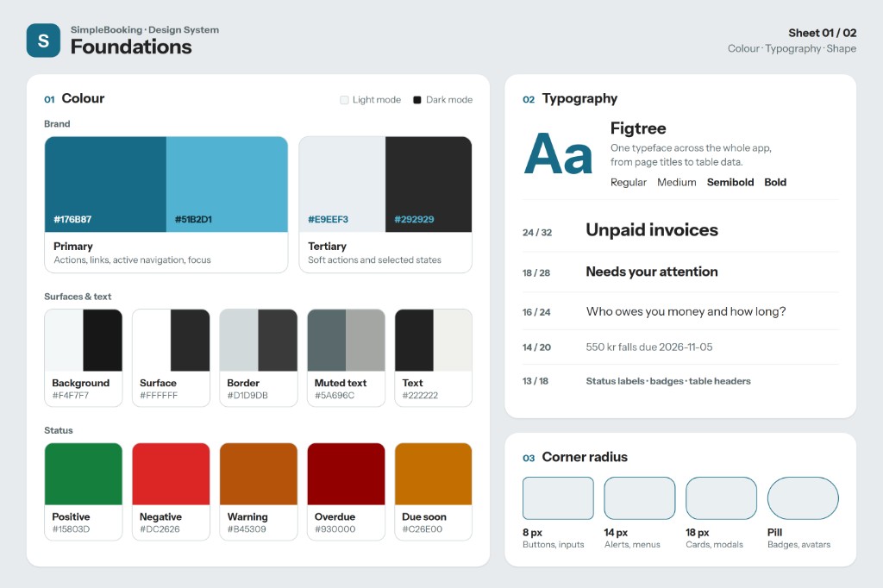Click Who owes you money sample text
The image size is (883, 588).
click(686, 311)
